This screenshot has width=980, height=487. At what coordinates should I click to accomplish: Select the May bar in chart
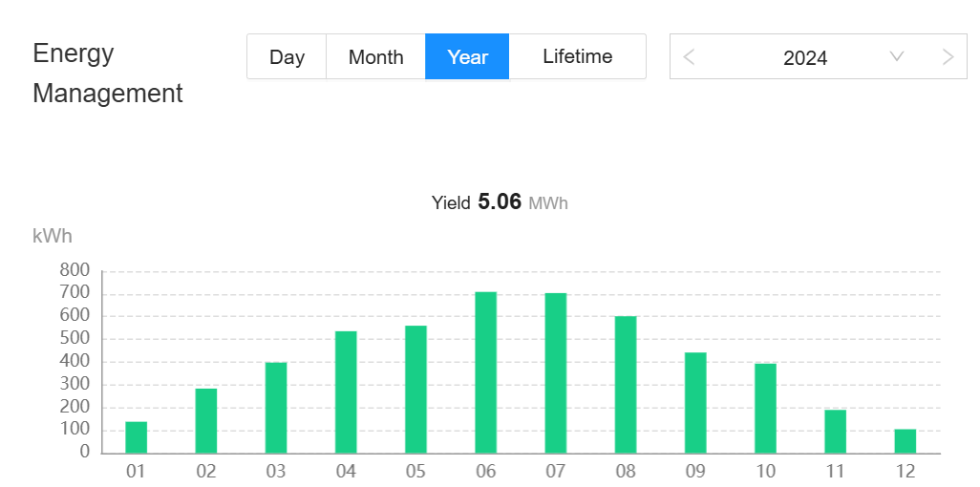click(x=415, y=390)
